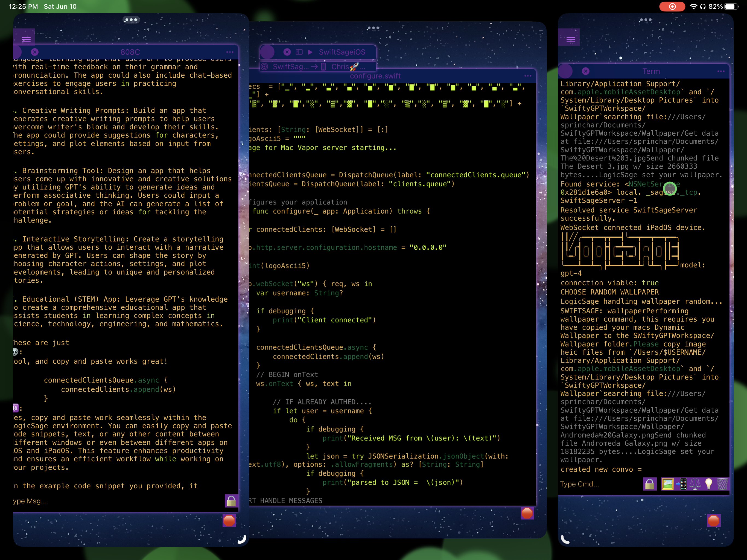Image resolution: width=747 pixels, height=560 pixels.
Task: Click 'func configure(_ app: Application) throws' line
Action: point(341,211)
